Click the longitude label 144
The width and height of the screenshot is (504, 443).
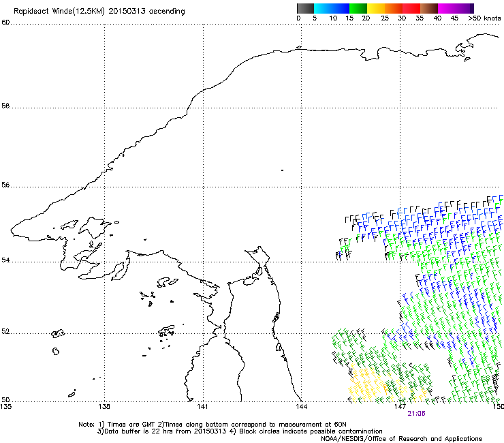[x=301, y=406]
